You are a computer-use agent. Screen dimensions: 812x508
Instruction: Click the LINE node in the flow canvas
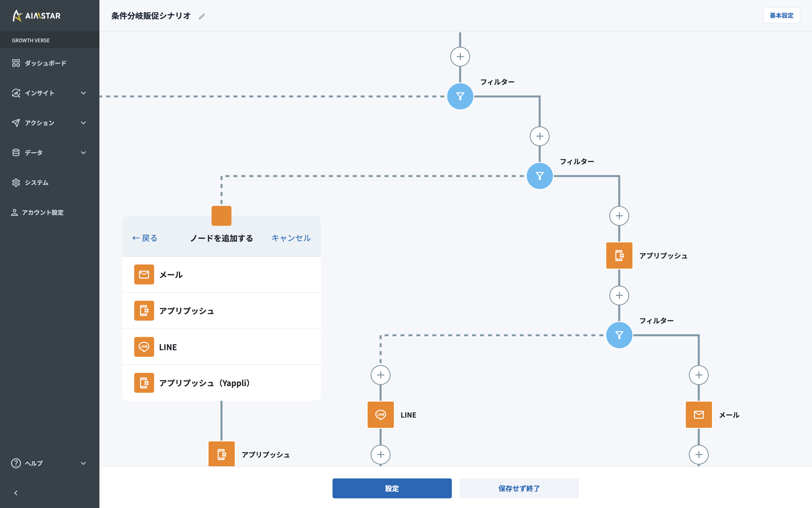click(380, 415)
